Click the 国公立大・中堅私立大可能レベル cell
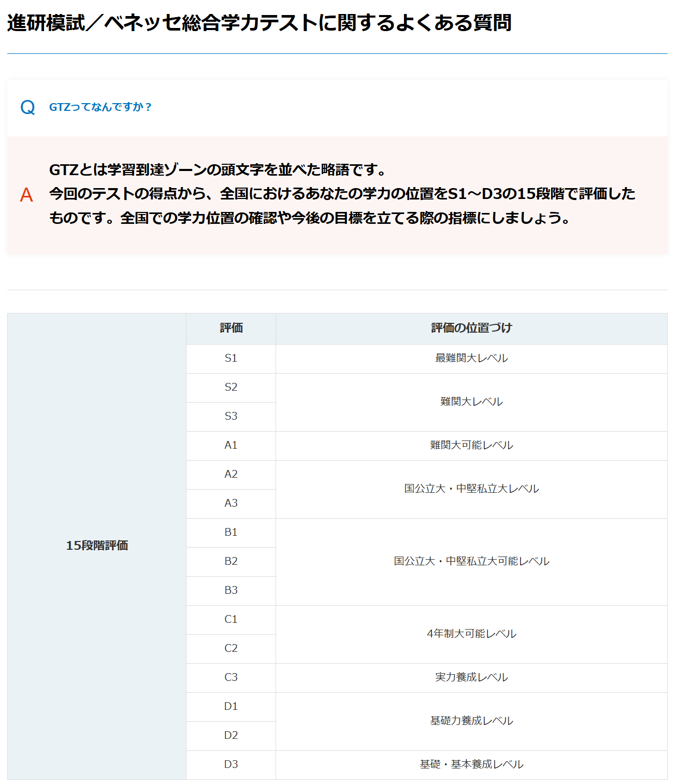Screen dimensions: 677x784 point(471,561)
